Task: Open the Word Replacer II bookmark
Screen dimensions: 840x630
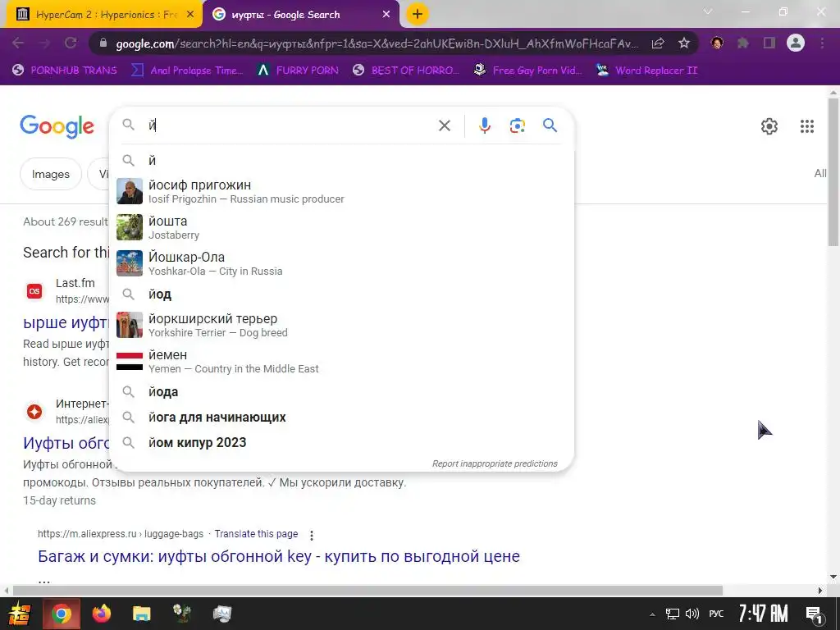Action: tap(647, 71)
